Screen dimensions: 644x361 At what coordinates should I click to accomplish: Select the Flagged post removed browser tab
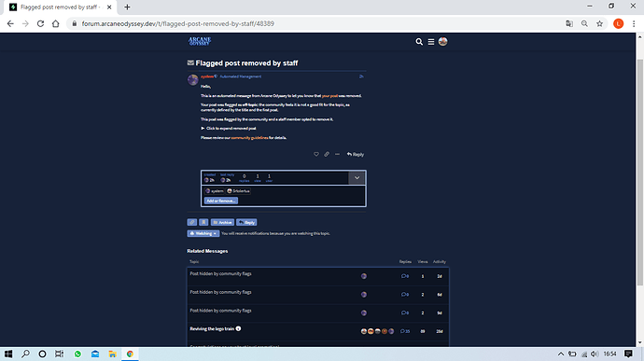click(x=61, y=7)
